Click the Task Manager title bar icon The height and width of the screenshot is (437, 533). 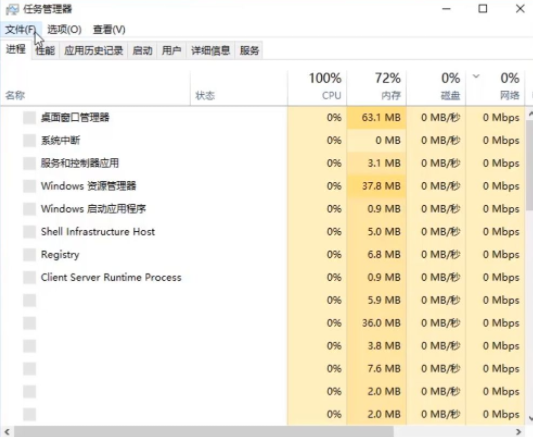12,10
